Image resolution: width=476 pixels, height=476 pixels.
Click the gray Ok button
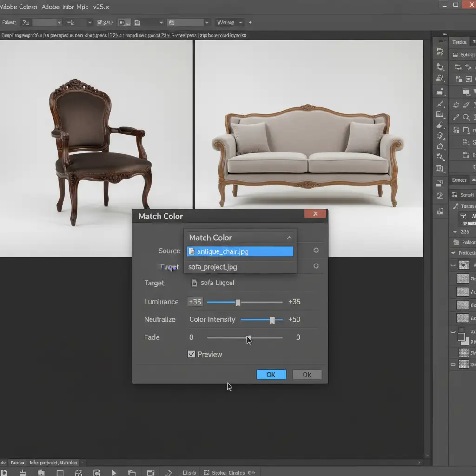(307, 374)
